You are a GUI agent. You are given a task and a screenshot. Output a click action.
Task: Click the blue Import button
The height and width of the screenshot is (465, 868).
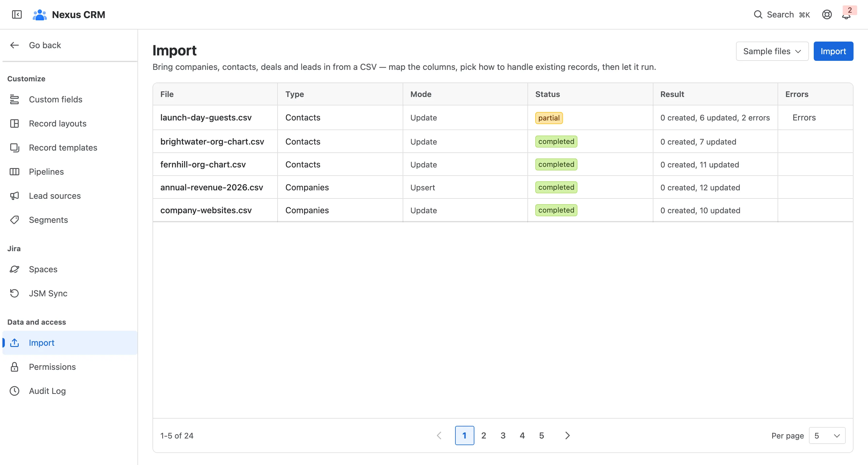833,51
